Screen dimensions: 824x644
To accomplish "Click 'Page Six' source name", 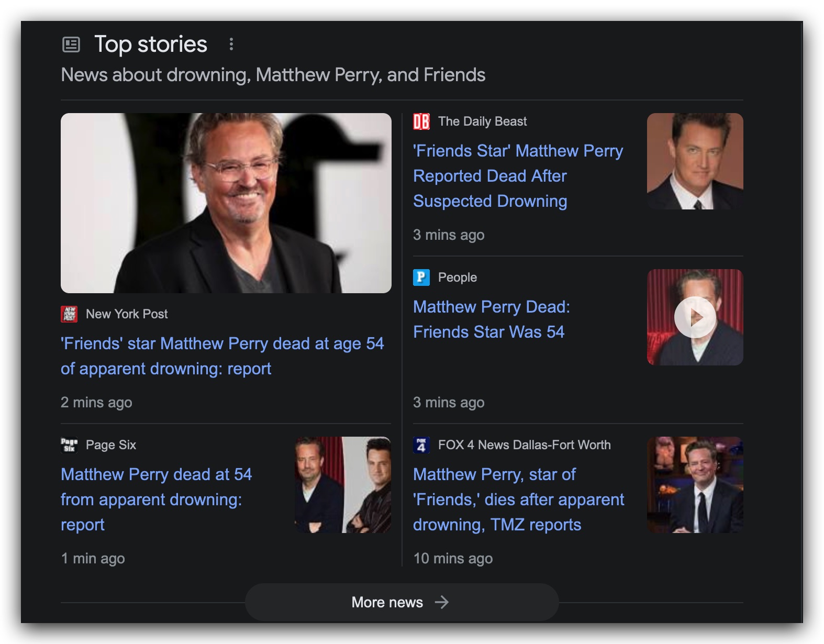I will (111, 445).
